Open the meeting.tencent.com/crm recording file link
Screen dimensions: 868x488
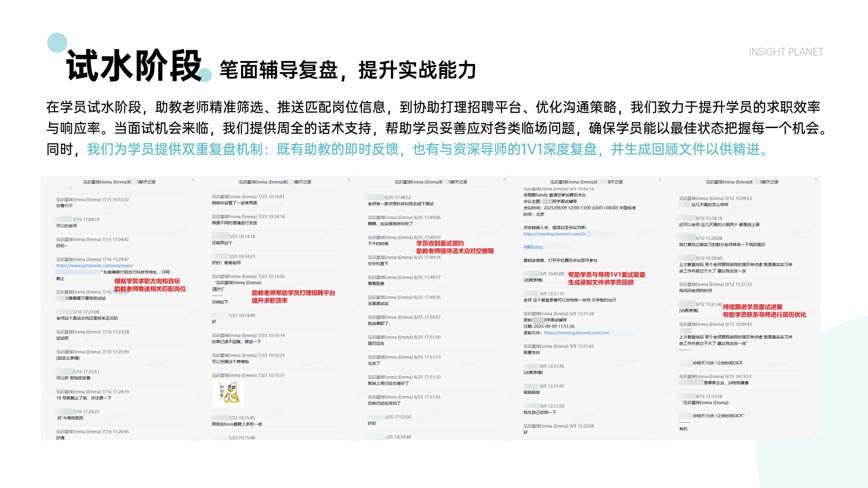(x=576, y=333)
